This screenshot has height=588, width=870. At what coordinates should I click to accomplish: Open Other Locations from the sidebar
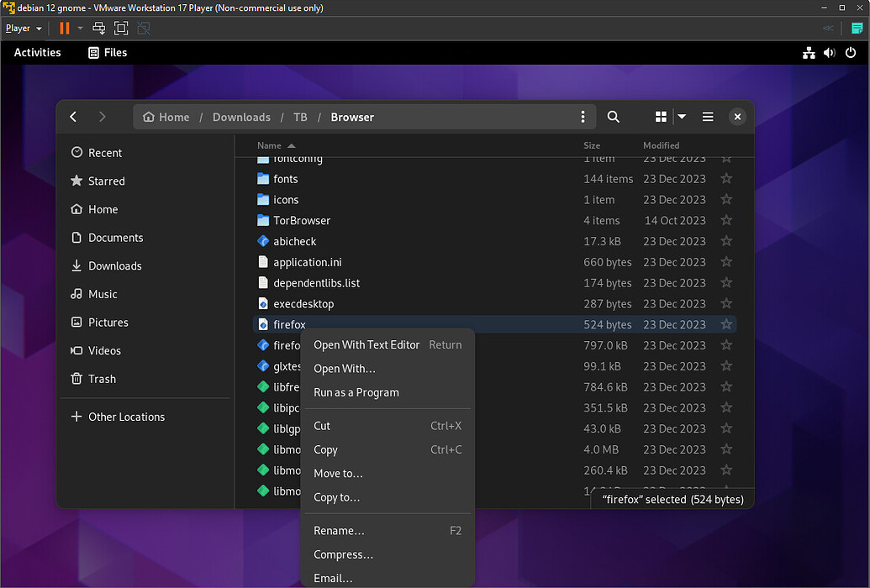click(x=124, y=417)
